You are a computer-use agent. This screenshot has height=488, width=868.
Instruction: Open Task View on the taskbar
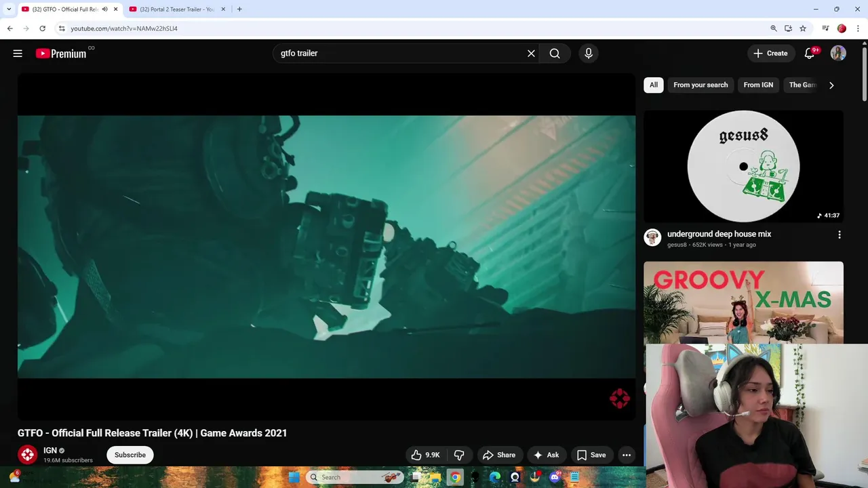pos(415,477)
